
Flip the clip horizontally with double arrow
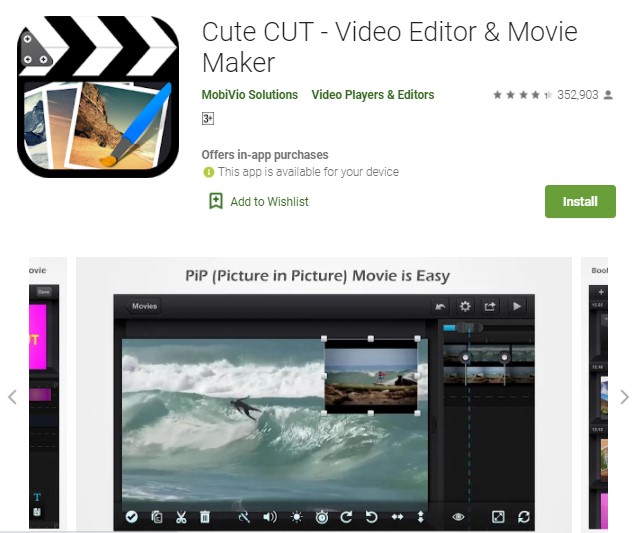pyautogui.click(x=397, y=517)
